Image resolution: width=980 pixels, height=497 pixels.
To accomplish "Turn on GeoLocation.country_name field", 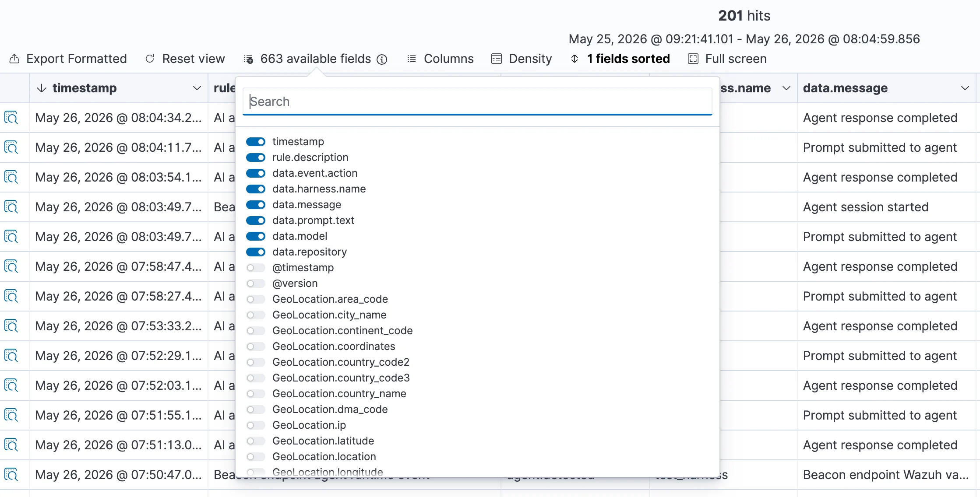I will click(x=256, y=394).
